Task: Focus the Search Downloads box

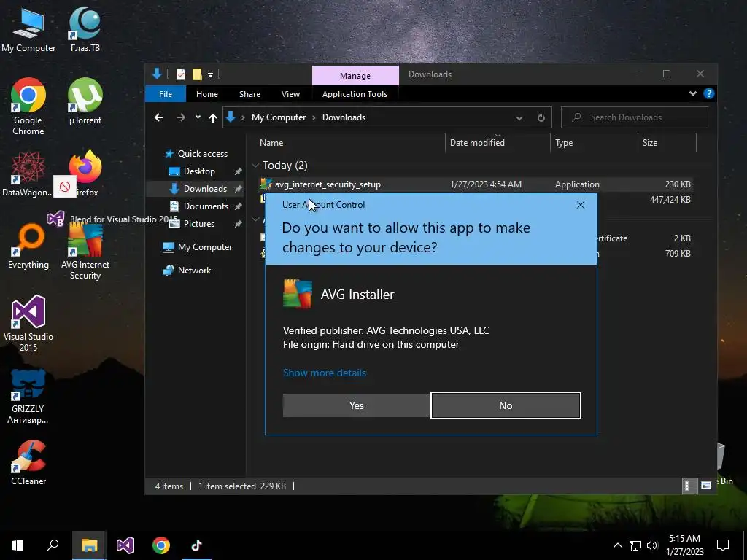Action: [x=635, y=117]
